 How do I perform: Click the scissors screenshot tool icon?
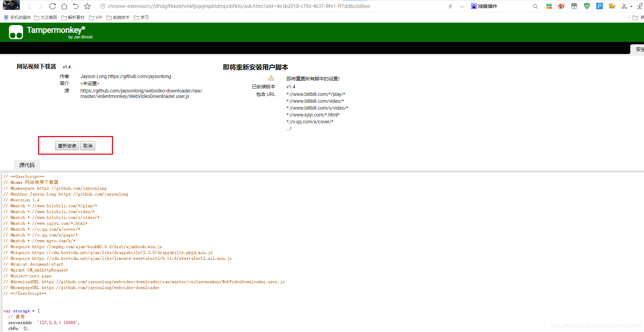pos(624,6)
